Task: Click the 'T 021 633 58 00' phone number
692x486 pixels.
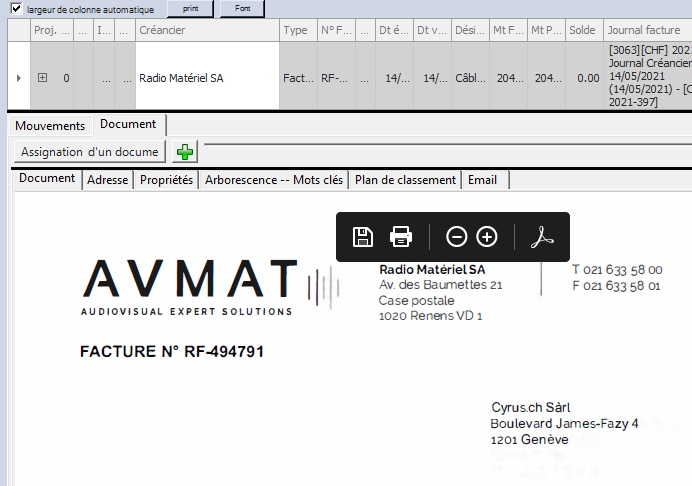Action: pyautogui.click(x=617, y=270)
